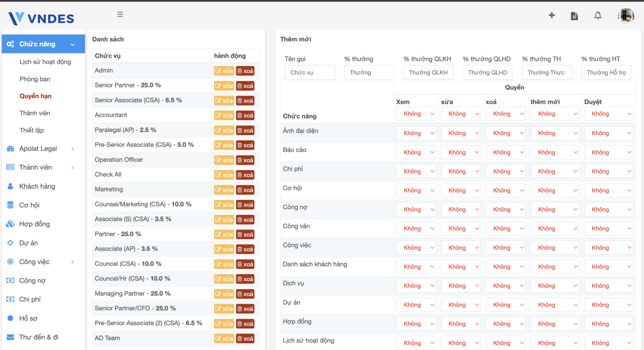The height and width of the screenshot is (350, 644).
Task: Click the VNDES logo
Action: point(41,18)
